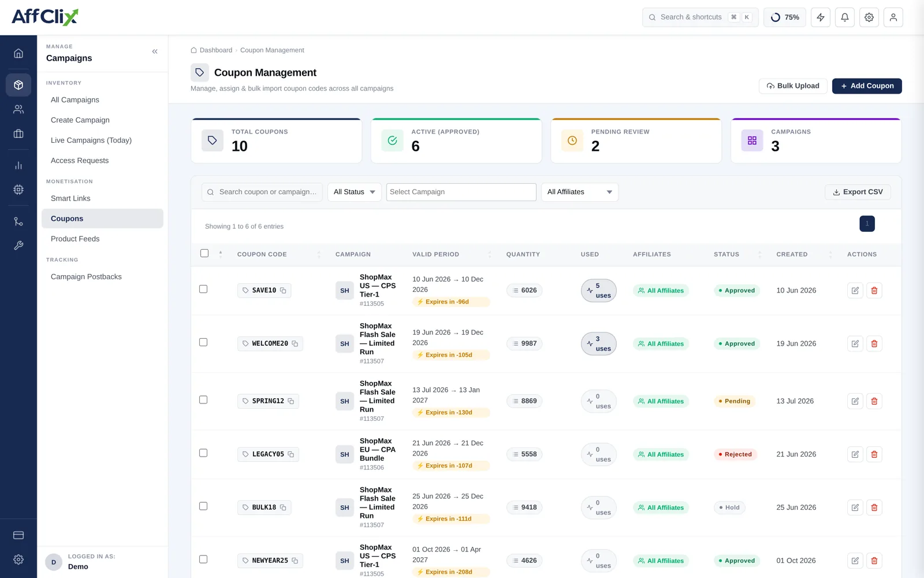This screenshot has width=924, height=578.
Task: Open the billing card icon in rail
Action: tap(18, 535)
